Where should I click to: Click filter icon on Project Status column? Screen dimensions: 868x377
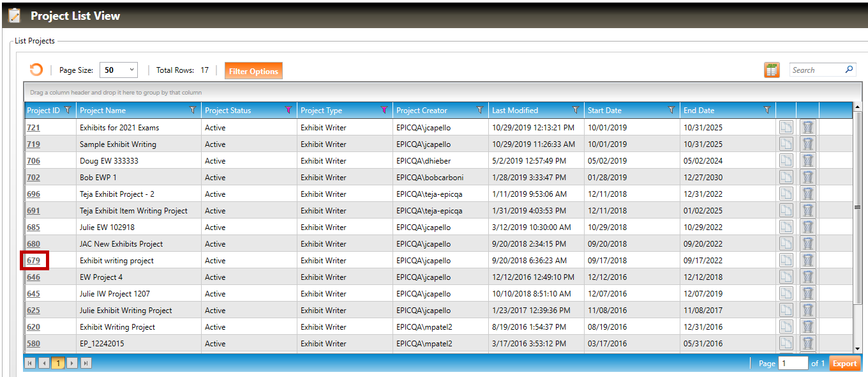click(288, 110)
